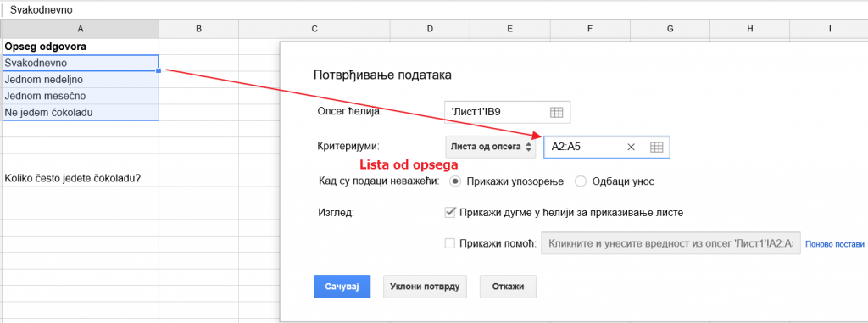Click the Уклони потврду button
This screenshot has height=323, width=868.
(425, 287)
